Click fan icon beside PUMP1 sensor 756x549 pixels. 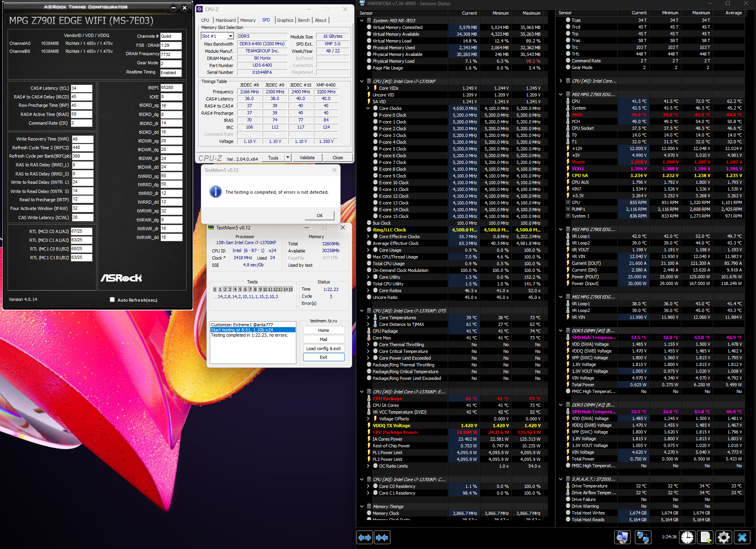pyautogui.click(x=568, y=209)
